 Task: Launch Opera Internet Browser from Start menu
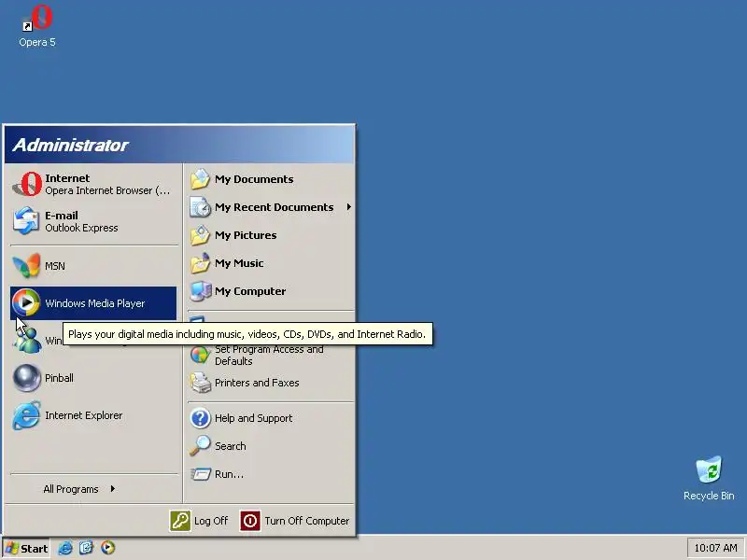coord(93,184)
